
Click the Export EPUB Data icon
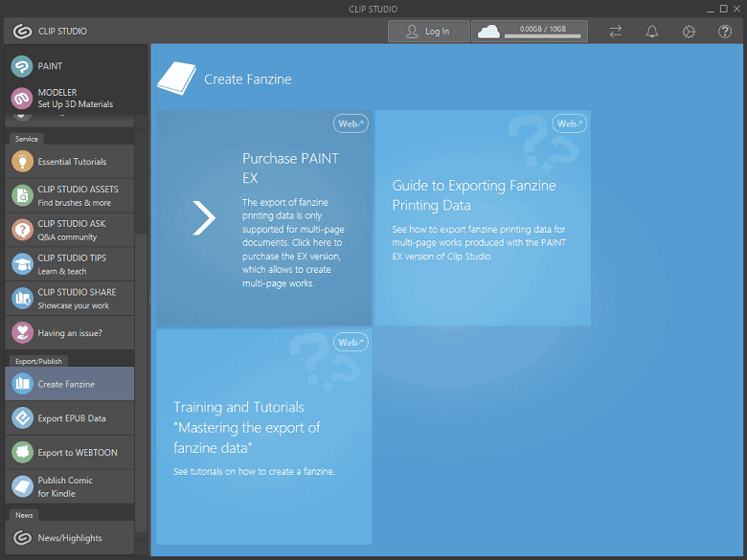[x=22, y=417]
